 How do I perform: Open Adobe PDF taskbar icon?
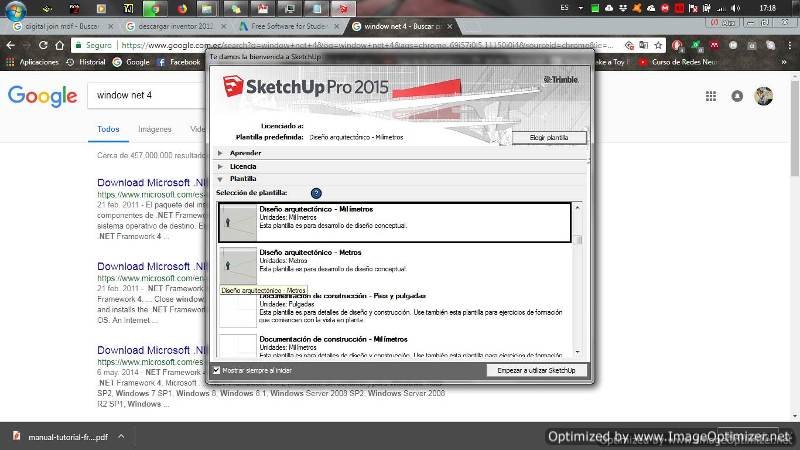(x=262, y=9)
